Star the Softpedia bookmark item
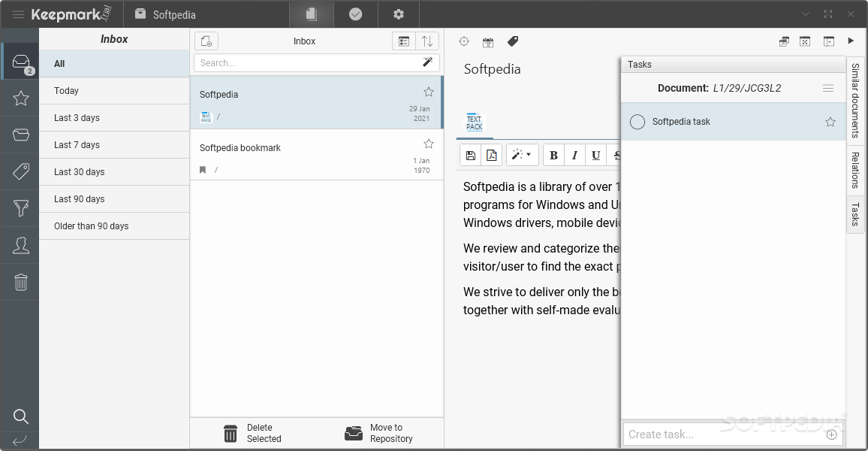 pos(429,144)
